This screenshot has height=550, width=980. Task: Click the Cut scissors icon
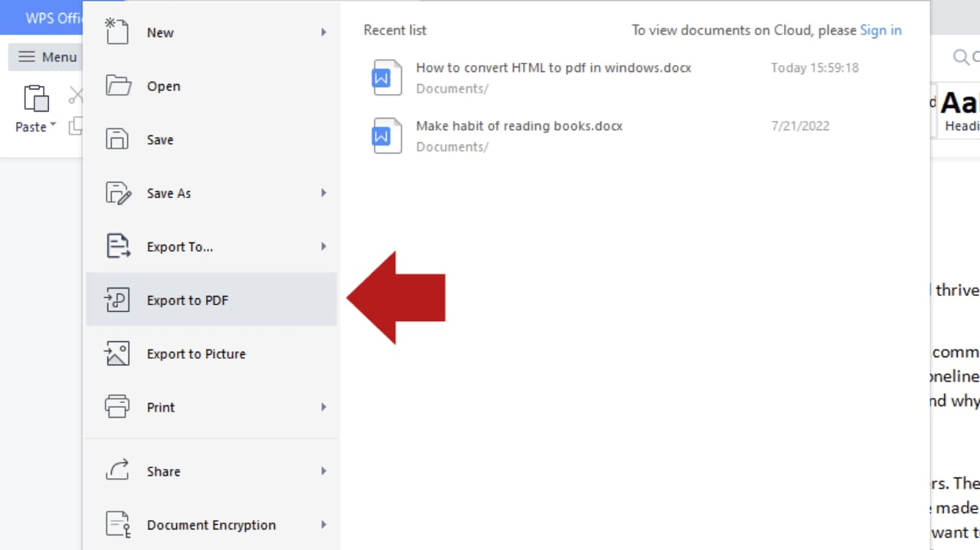(77, 94)
